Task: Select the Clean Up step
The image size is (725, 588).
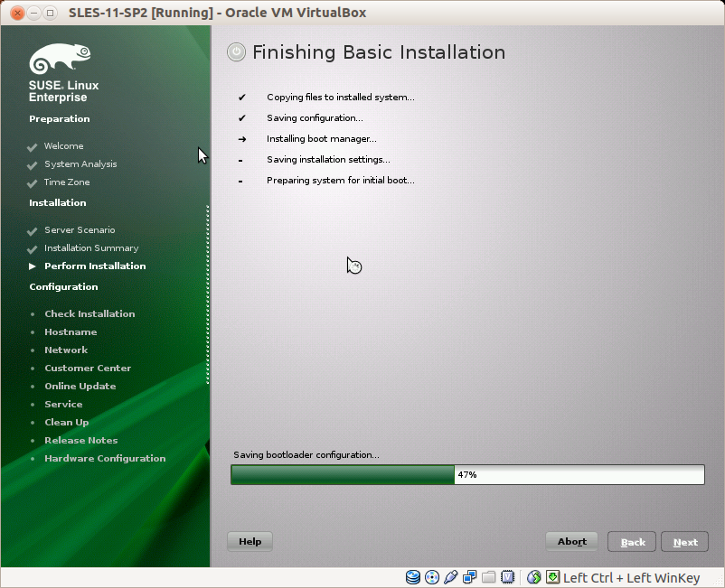Action: coord(67,422)
